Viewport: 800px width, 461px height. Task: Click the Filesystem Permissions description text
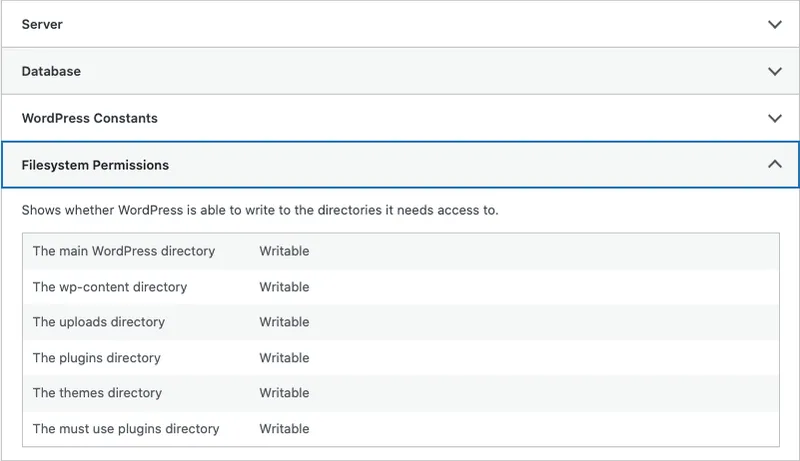point(260,210)
